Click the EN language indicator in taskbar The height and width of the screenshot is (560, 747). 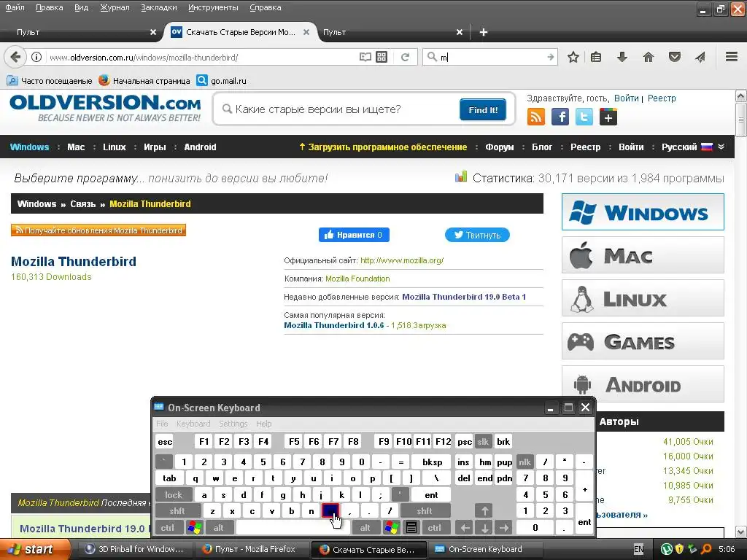(638, 549)
